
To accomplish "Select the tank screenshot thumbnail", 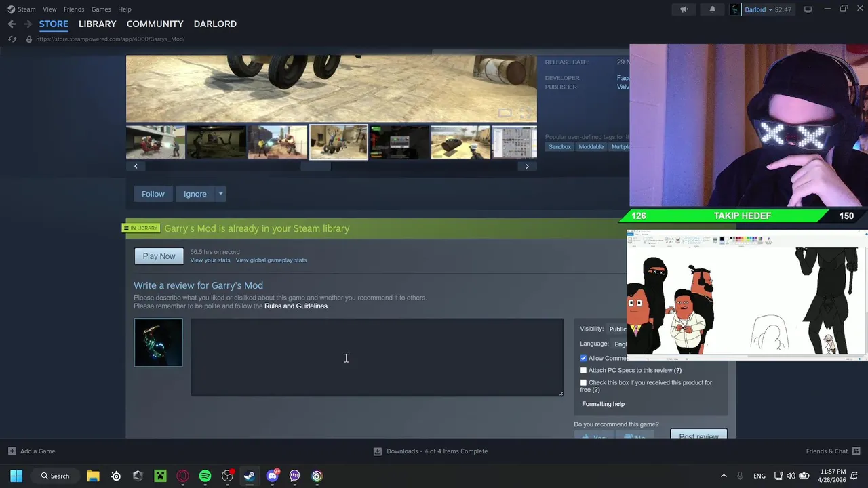I will click(x=460, y=142).
